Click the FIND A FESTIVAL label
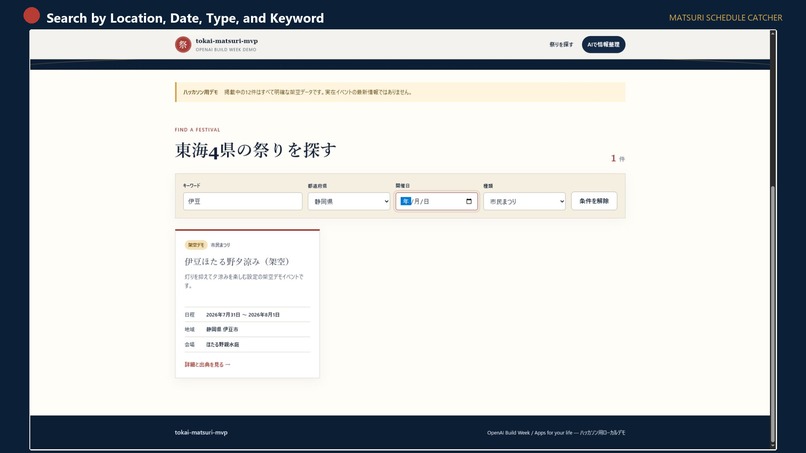The image size is (806, 453). pos(197,130)
